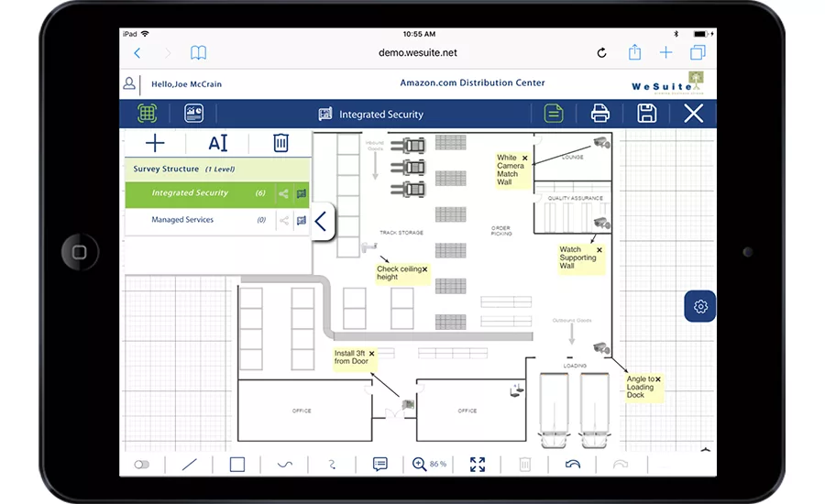Add a new survey structure item
The image size is (825, 504).
tap(155, 143)
